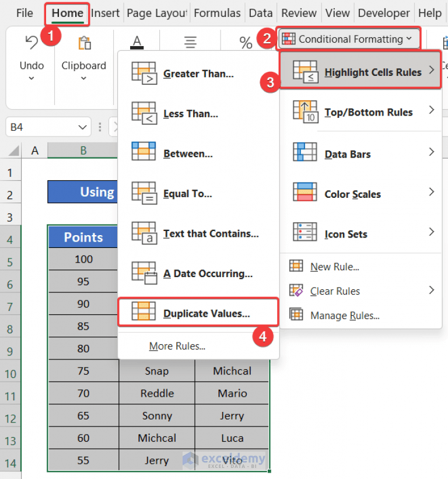Screen dimensions: 448x479
Task: Select the Between... menu entry
Action: pyautogui.click(x=198, y=153)
